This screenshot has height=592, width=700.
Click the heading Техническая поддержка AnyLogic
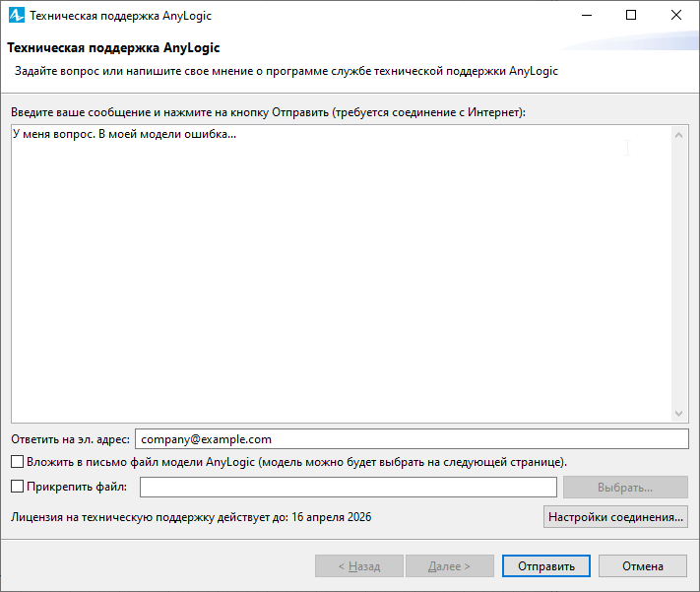[113, 48]
